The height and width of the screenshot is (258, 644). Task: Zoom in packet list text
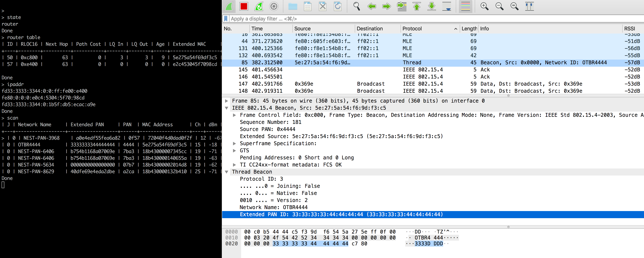click(485, 6)
